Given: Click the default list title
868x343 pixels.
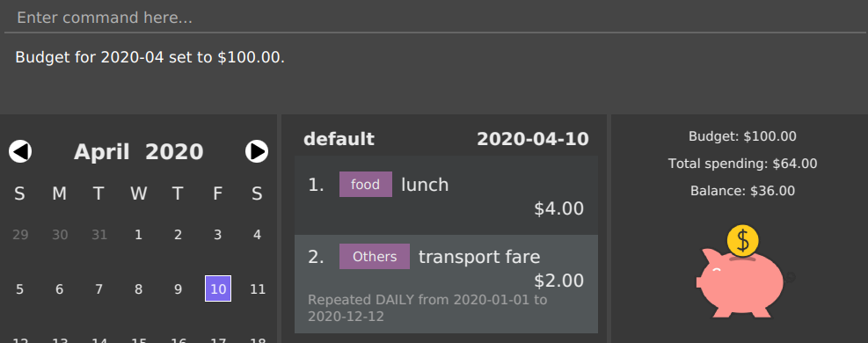Looking at the screenshot, I should point(339,139).
